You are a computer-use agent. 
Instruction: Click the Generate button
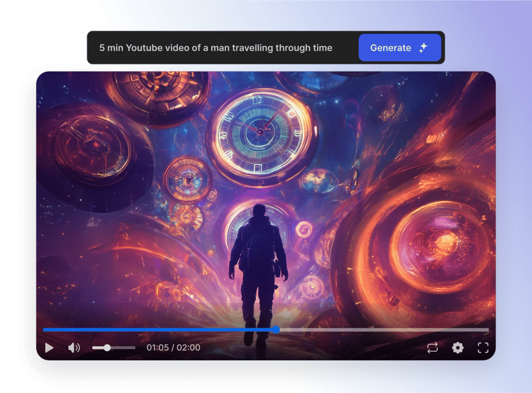pos(399,48)
